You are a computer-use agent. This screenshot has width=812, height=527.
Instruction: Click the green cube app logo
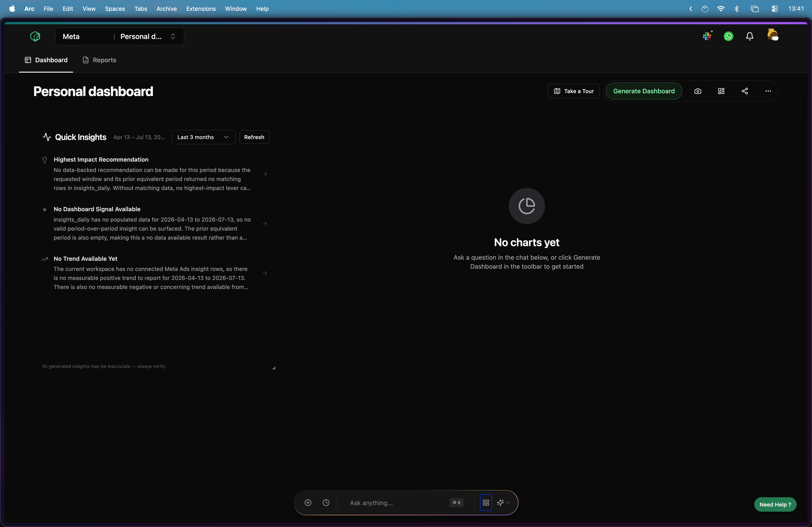[x=35, y=36]
